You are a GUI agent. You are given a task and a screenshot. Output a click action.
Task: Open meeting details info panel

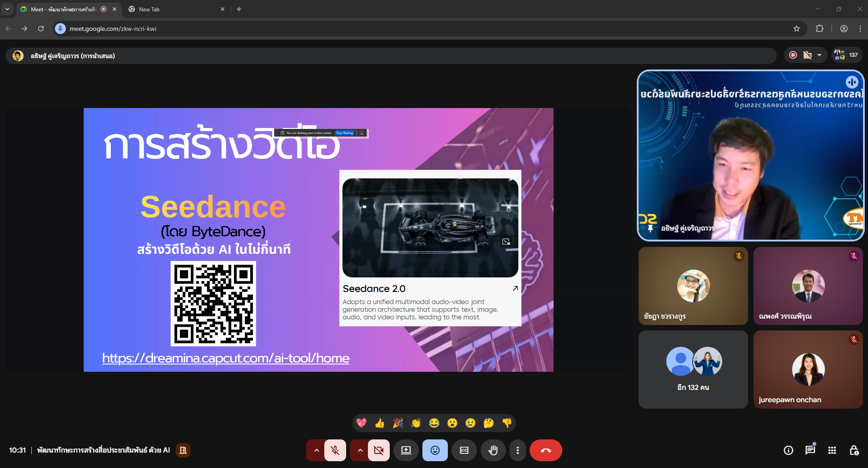pyautogui.click(x=788, y=450)
